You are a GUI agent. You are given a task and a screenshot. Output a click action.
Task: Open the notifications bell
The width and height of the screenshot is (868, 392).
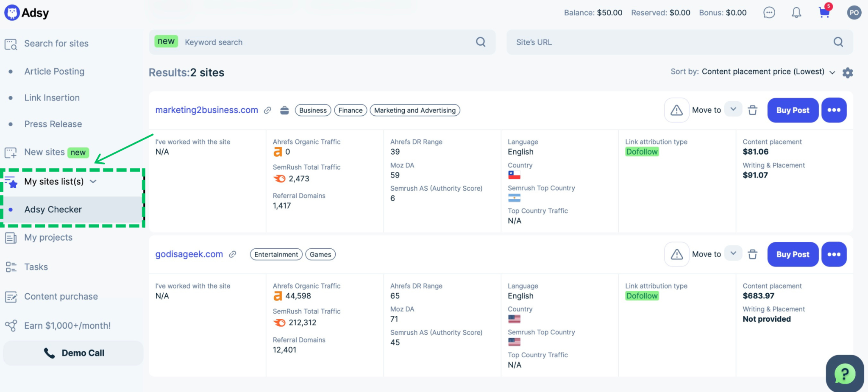[796, 13]
